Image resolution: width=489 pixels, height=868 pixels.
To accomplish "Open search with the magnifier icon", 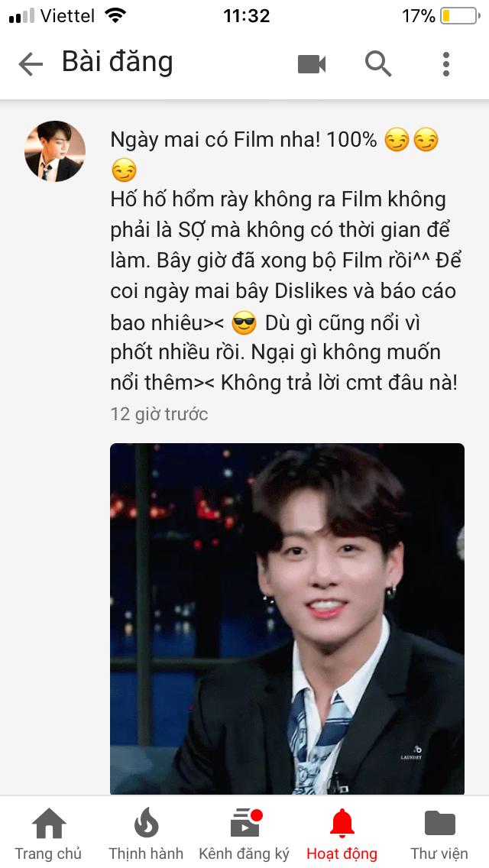I will point(379,63).
